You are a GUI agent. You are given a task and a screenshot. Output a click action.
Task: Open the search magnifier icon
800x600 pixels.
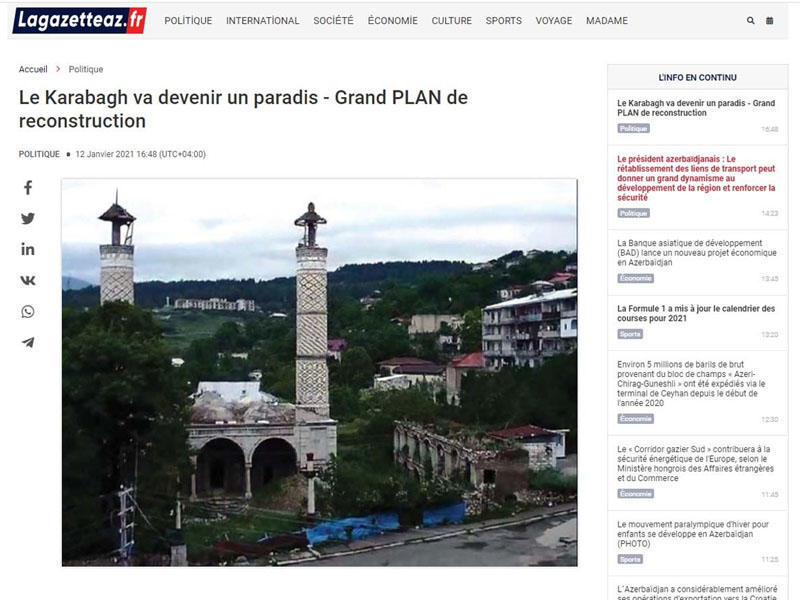[x=751, y=20]
